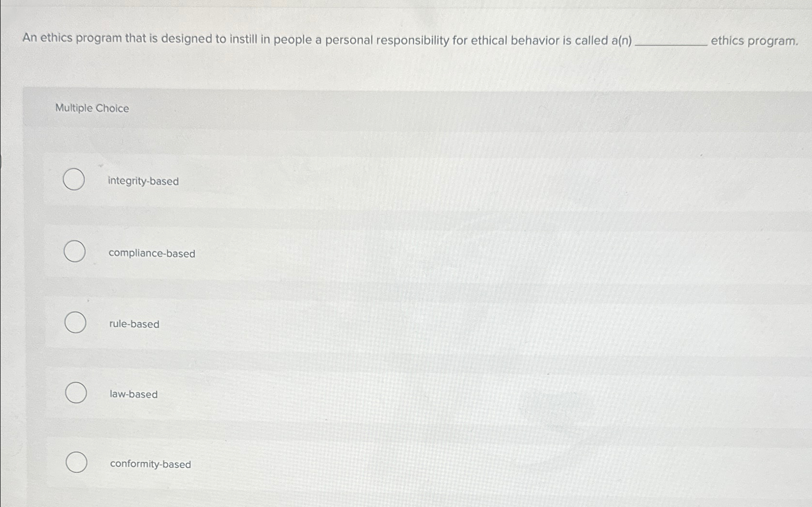Click the "integrity-based" answer label text
The width and height of the screenshot is (812, 507).
coord(143,181)
